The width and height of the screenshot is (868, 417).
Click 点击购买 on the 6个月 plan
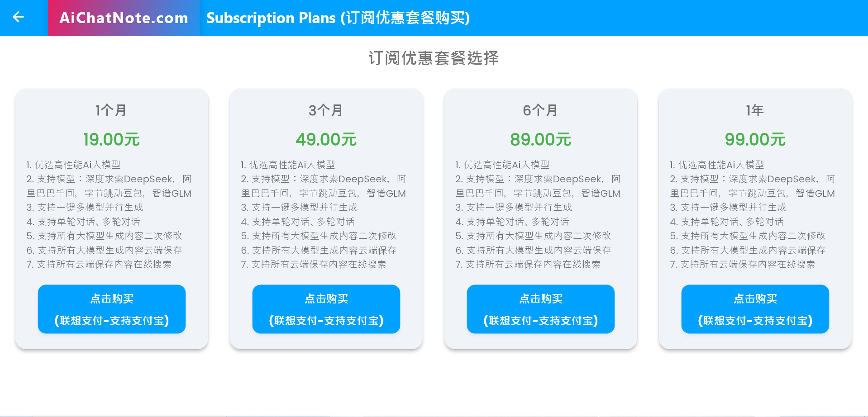pyautogui.click(x=540, y=309)
